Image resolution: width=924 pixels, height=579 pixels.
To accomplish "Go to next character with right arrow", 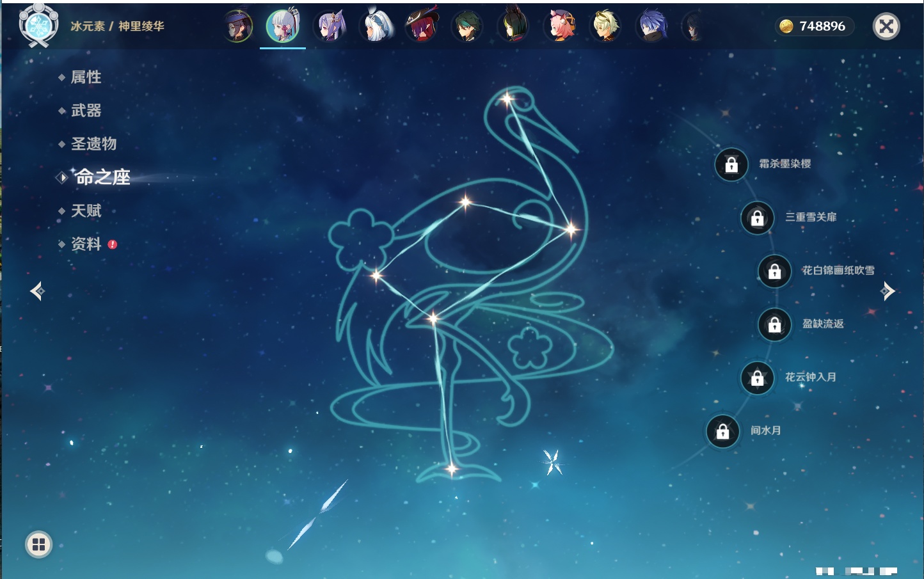I will pyautogui.click(x=888, y=292).
